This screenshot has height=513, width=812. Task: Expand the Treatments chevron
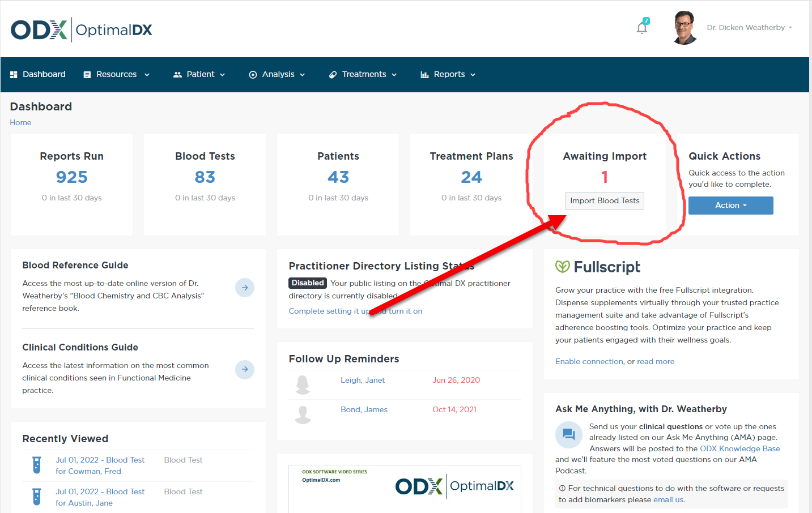click(394, 75)
